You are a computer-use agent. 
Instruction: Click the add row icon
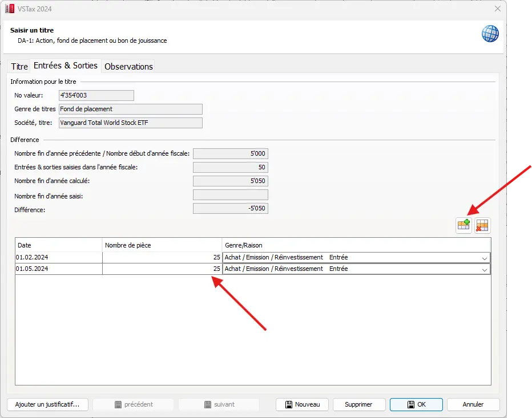click(x=464, y=226)
